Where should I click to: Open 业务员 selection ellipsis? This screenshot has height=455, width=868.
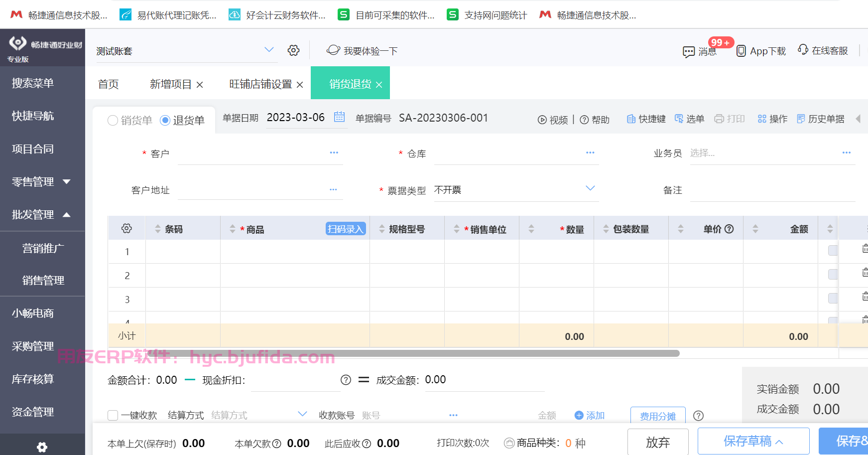[847, 152]
